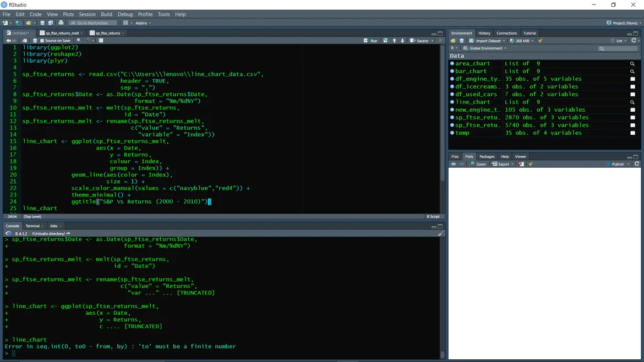Refresh the plot viewer pane
The width and height of the screenshot is (644, 362).
[637, 164]
